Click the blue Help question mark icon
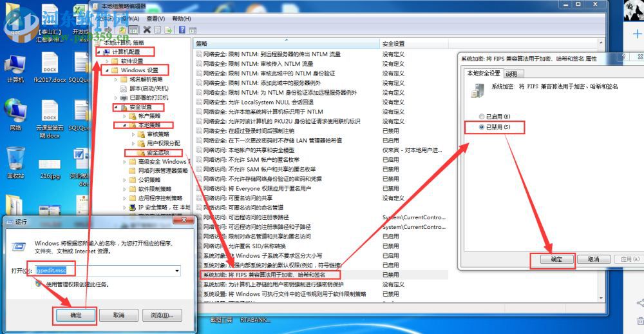The image size is (644, 334). (182, 30)
